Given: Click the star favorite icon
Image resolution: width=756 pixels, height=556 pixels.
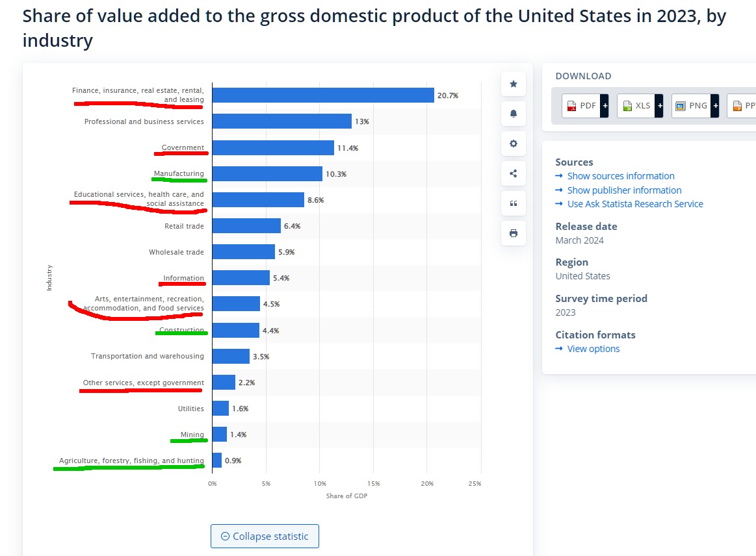Looking at the screenshot, I should [514, 84].
